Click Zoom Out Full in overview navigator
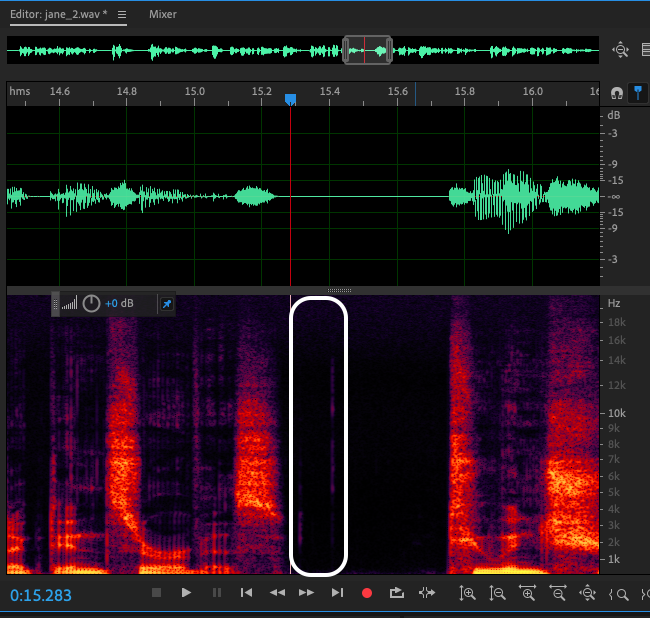The image size is (650, 618). click(x=621, y=49)
